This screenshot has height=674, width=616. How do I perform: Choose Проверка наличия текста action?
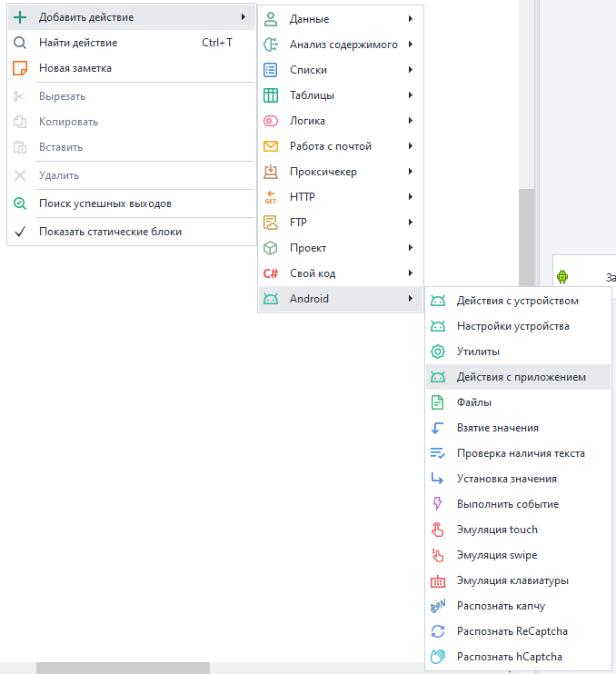pyautogui.click(x=521, y=453)
